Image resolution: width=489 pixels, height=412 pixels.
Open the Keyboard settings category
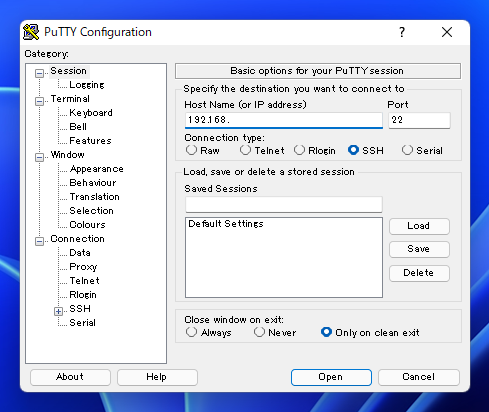click(x=91, y=113)
